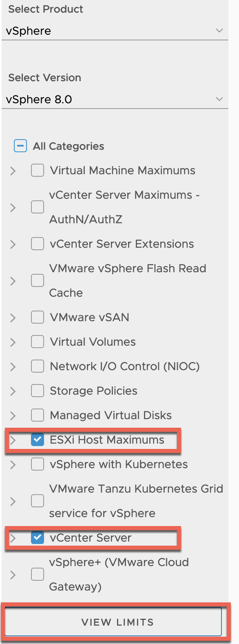The width and height of the screenshot is (239, 644).
Task: Check the Virtual Machine Maximums checkbox
Action: coord(37,170)
